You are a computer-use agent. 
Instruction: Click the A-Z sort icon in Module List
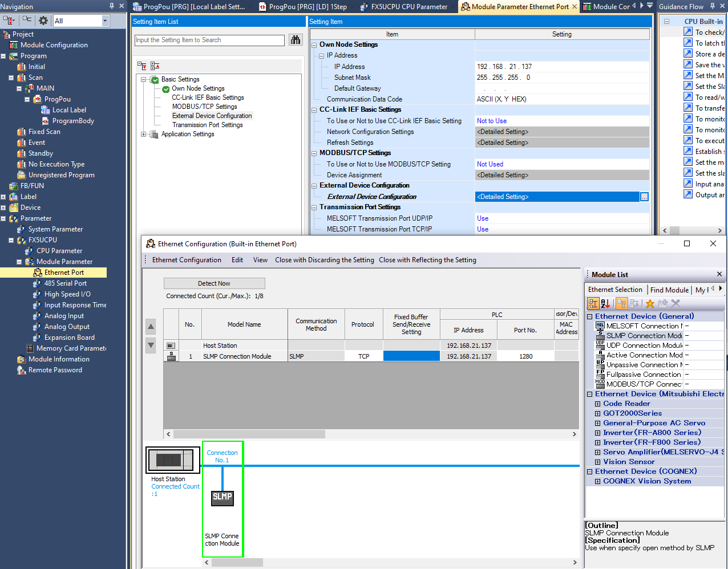coord(605,303)
